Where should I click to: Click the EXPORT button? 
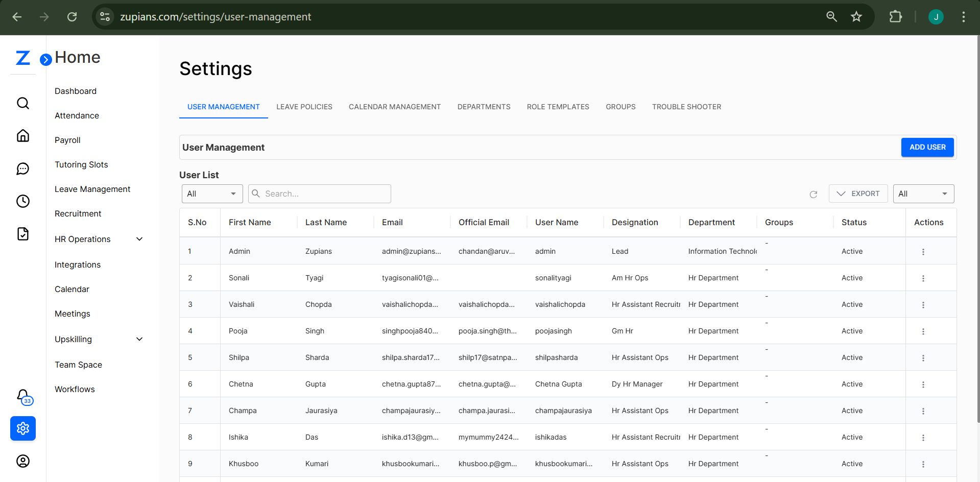(858, 194)
